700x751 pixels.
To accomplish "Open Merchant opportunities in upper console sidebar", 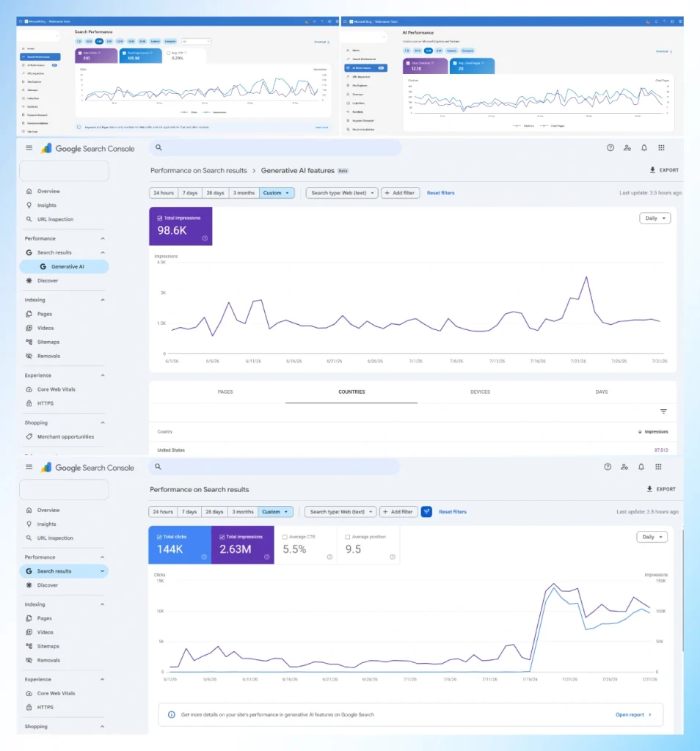I will (x=65, y=437).
